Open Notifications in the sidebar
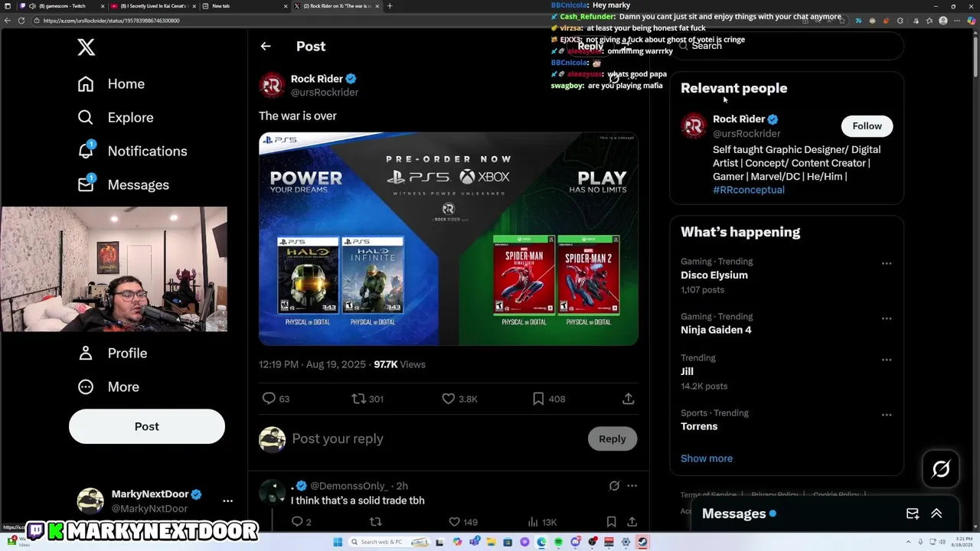 coord(132,152)
